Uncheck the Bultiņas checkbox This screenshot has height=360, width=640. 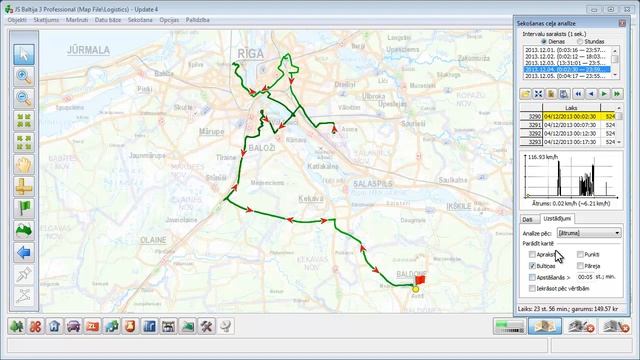click(x=532, y=266)
